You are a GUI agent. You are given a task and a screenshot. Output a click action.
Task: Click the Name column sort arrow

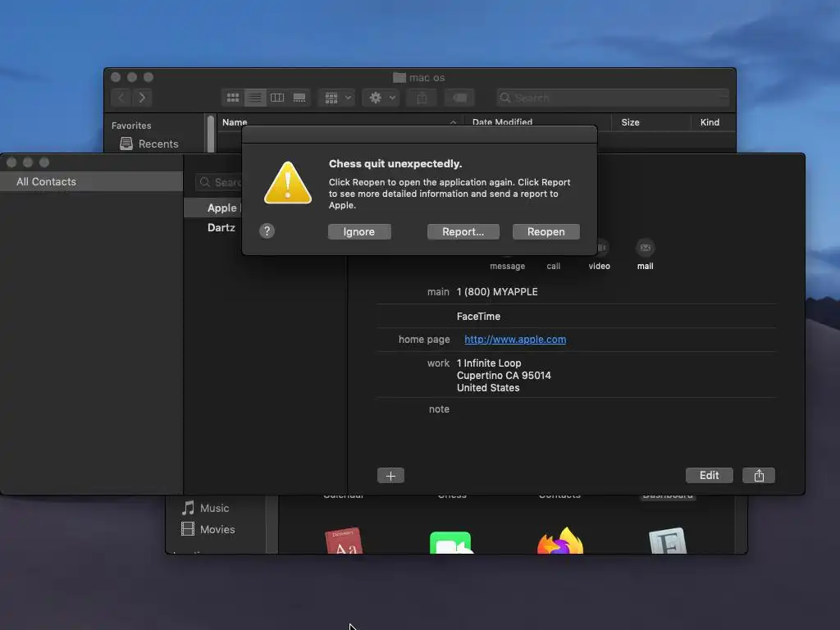click(453, 122)
